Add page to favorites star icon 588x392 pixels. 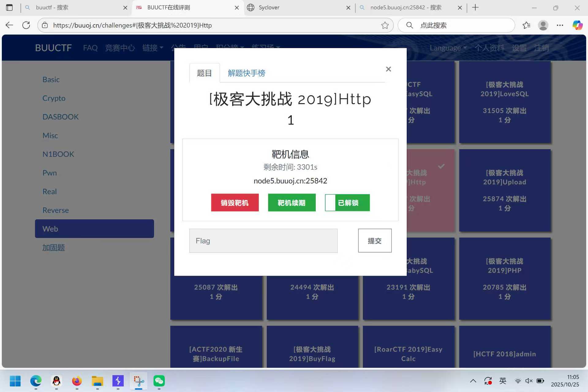coord(385,25)
